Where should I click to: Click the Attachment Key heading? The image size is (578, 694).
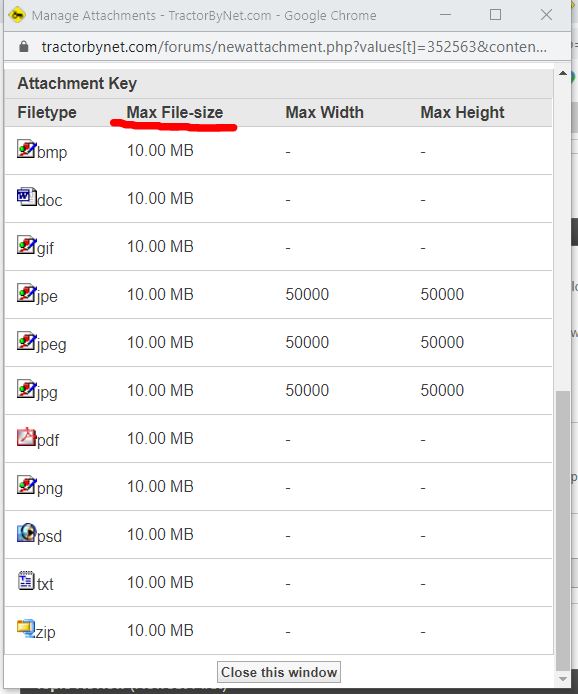pos(77,83)
